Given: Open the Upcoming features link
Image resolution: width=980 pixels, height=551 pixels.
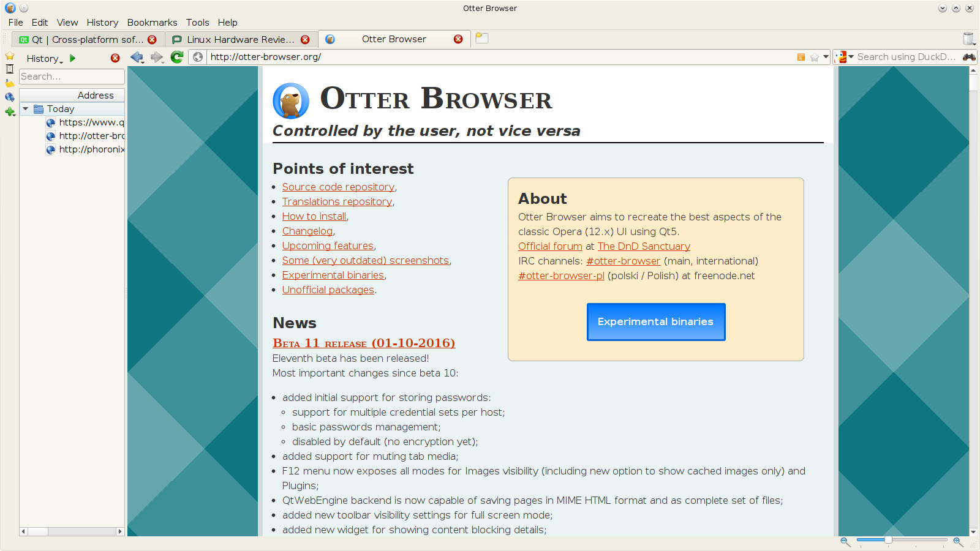Looking at the screenshot, I should coord(328,246).
